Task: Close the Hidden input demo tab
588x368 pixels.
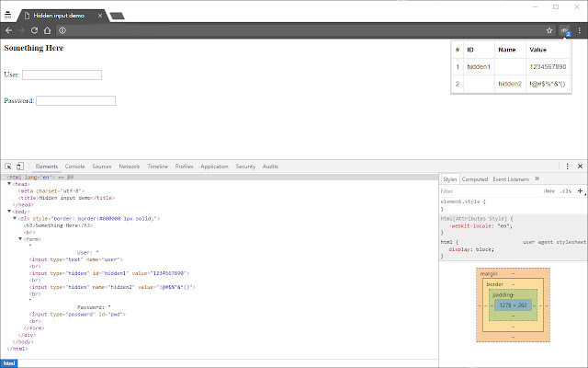Action: point(100,16)
